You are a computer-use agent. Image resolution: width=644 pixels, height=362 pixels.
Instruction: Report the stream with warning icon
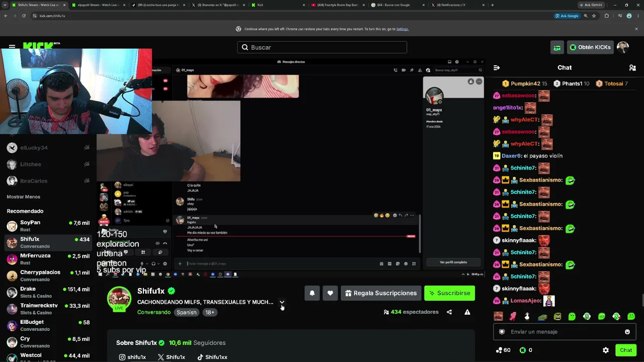(467, 312)
